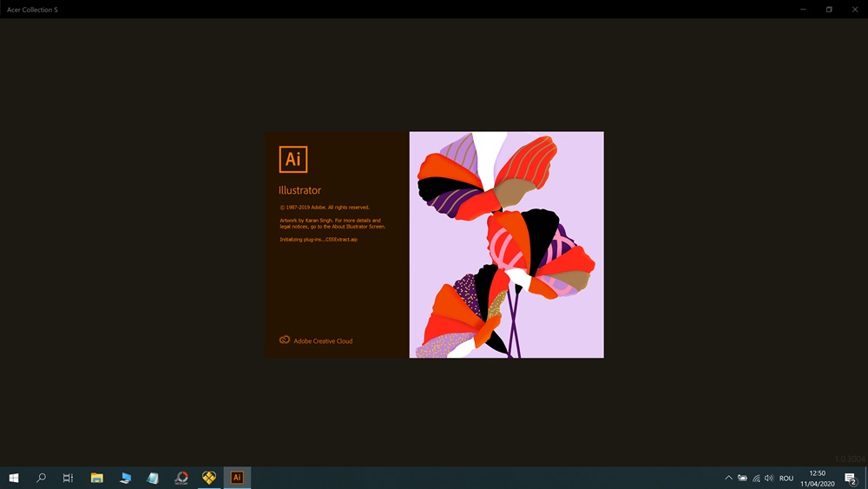Restore down the Acer Collection S window
Image resolution: width=868 pixels, height=489 pixels.
tap(829, 10)
